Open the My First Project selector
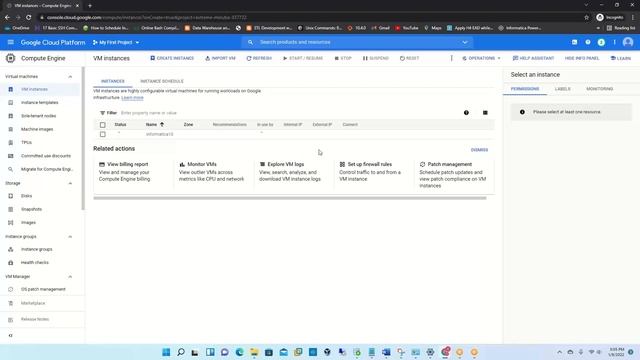The width and height of the screenshot is (640, 360). pos(116,42)
